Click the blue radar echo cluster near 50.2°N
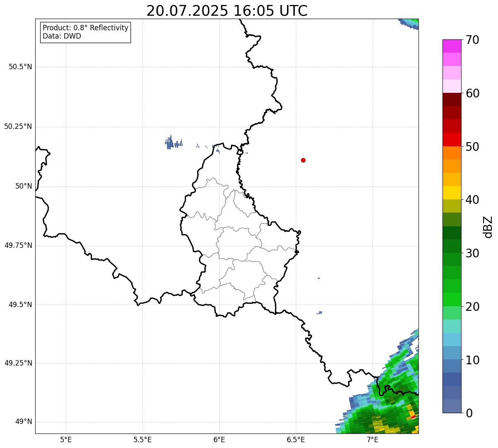This screenshot has width=498, height=448. click(173, 143)
